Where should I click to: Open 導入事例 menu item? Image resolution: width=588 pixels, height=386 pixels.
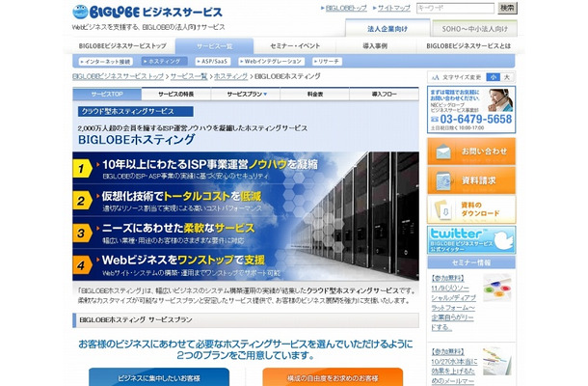[x=375, y=45]
